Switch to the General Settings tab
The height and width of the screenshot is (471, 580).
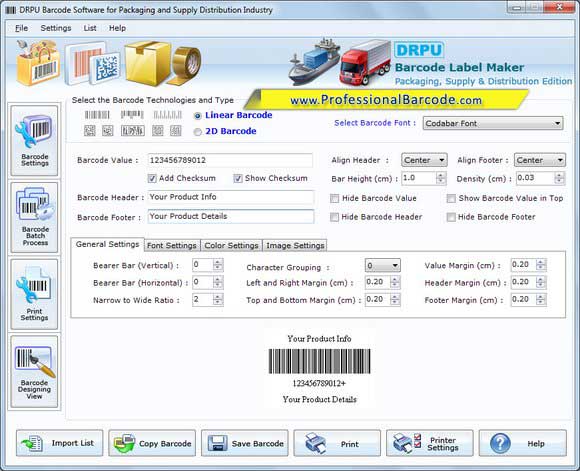107,245
